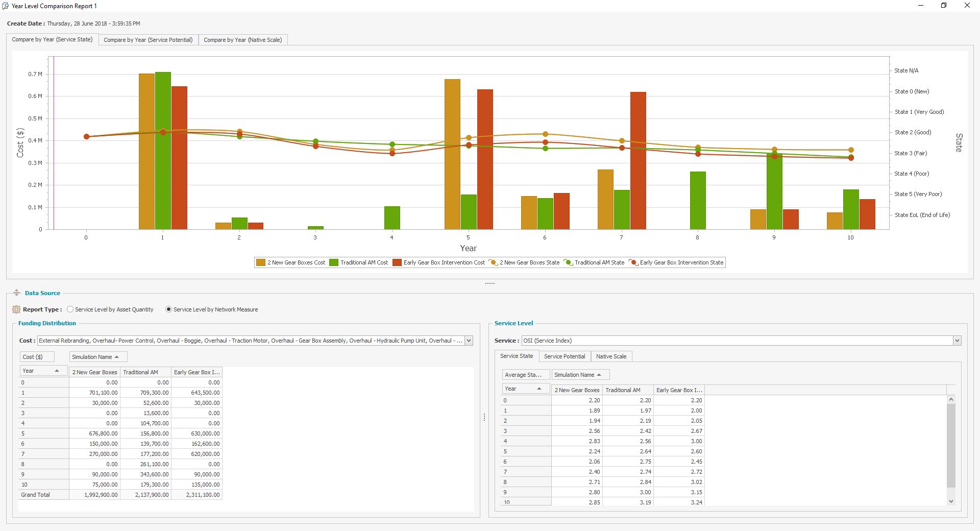Open Compare by Year (Native Scale) tab

[242, 40]
